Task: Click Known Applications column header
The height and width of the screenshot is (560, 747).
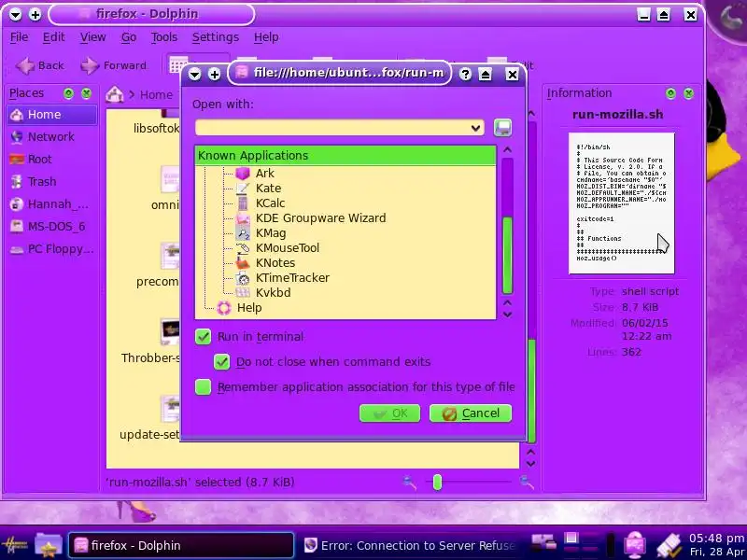Action: [345, 156]
